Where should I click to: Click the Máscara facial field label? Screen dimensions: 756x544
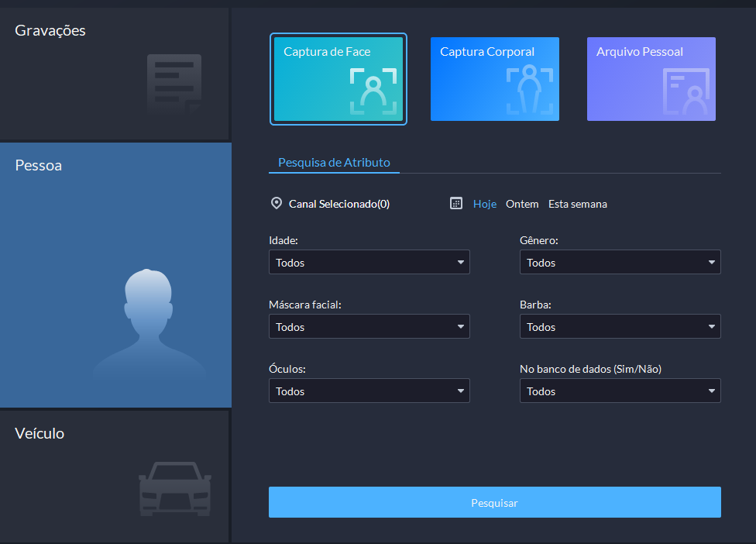(305, 305)
